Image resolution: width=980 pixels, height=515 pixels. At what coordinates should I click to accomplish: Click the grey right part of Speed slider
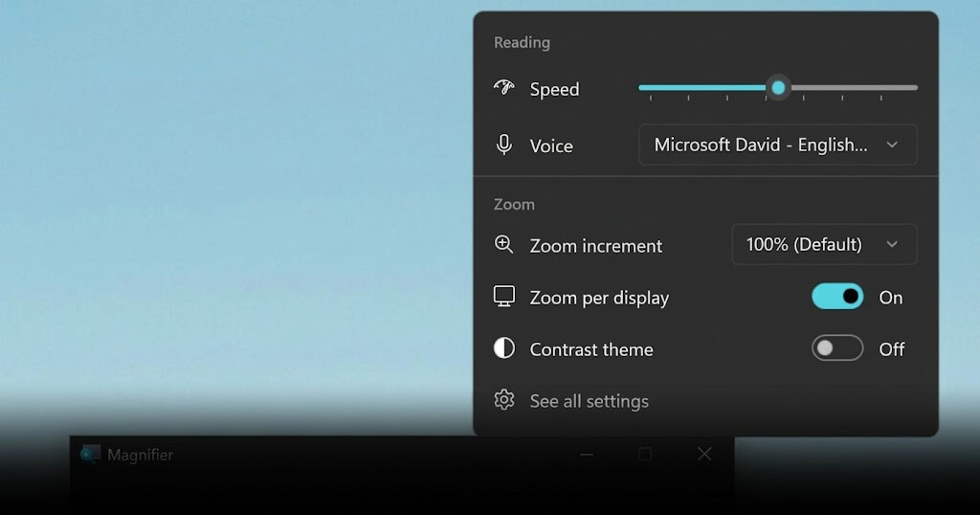point(854,88)
